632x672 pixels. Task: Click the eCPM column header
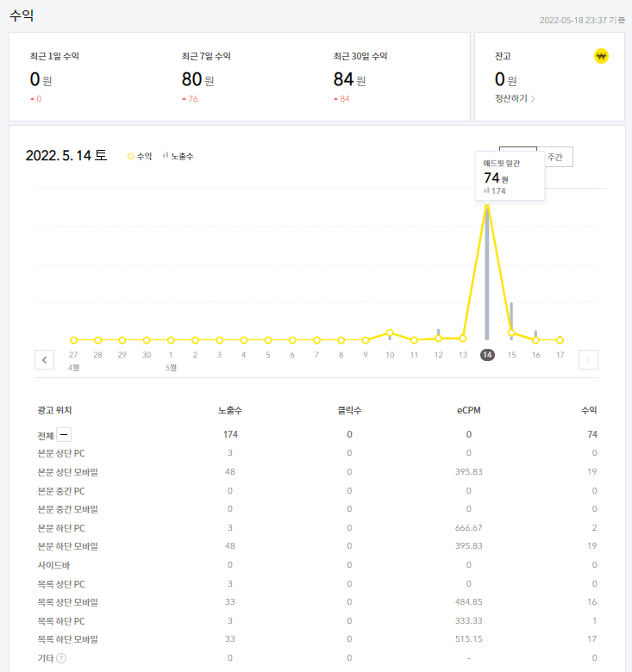pyautogui.click(x=469, y=410)
